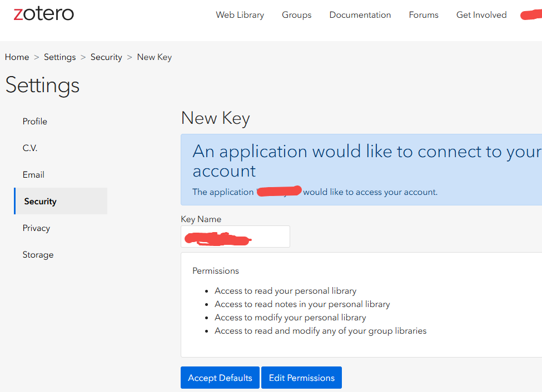
Task: Click the Permissions heading text
Action: [215, 271]
